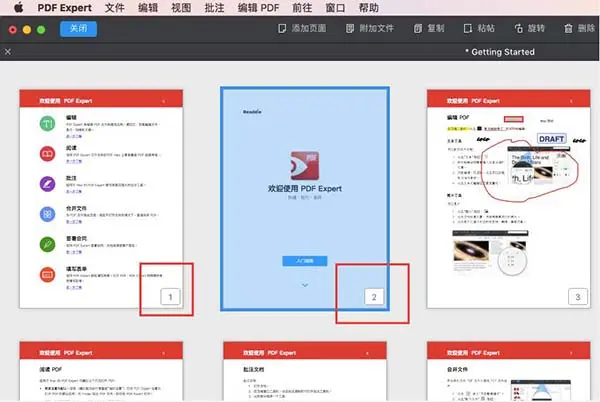Screen dimensions: 600x402
Task: Select the 合并文件 page thumbnail
Action: click(509, 371)
